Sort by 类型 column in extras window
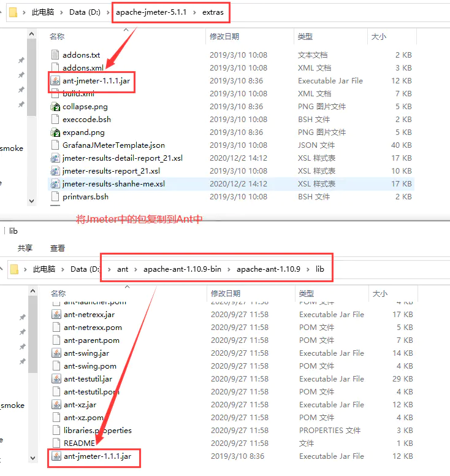The width and height of the screenshot is (450, 476). [305, 36]
